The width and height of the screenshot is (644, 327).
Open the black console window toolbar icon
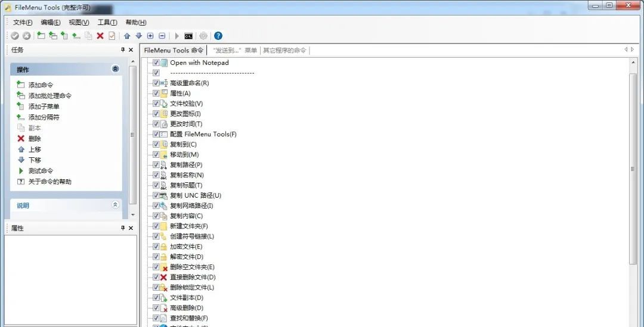[188, 36]
